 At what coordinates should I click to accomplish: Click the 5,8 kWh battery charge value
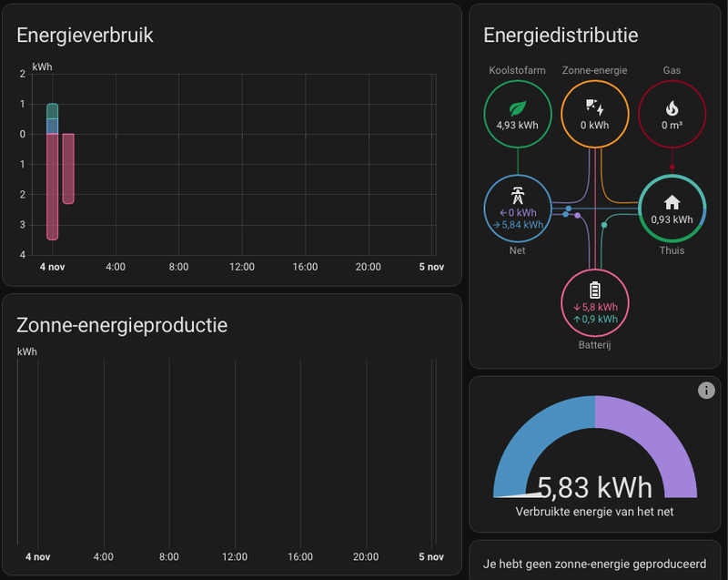595,308
